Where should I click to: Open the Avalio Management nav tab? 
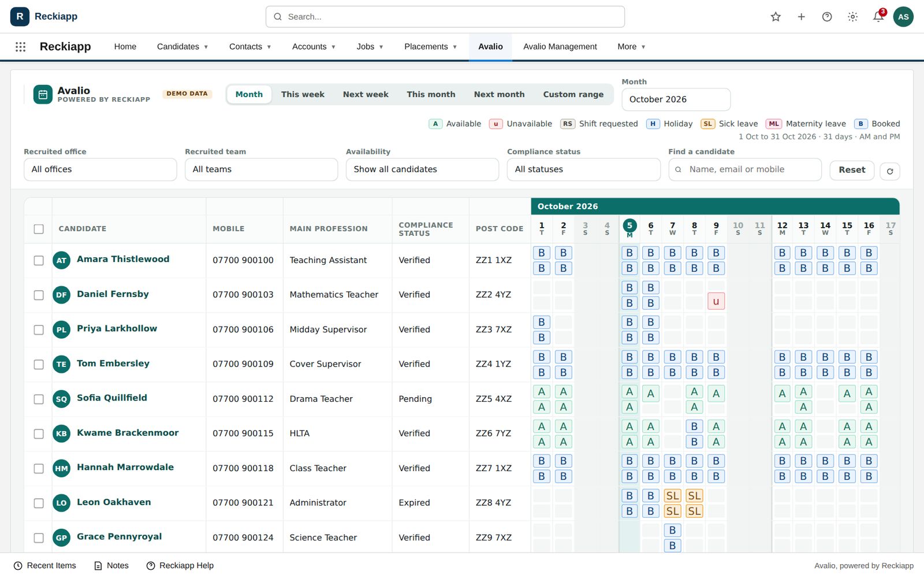pyautogui.click(x=560, y=47)
